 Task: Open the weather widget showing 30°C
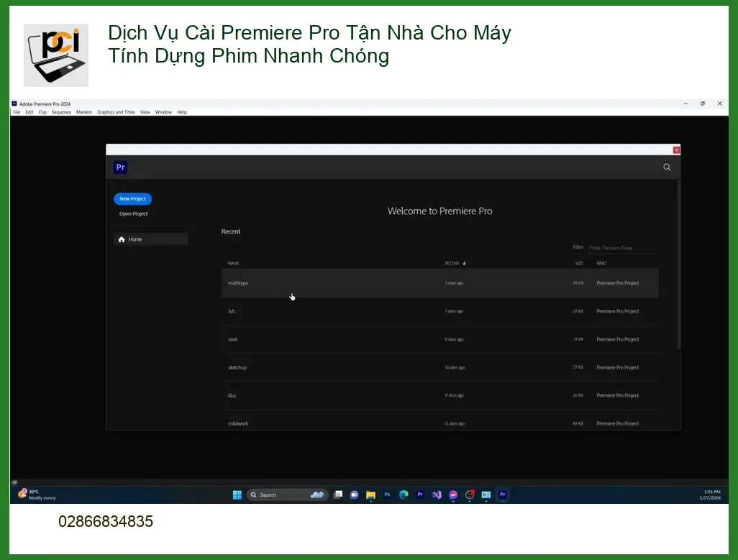pyautogui.click(x=37, y=495)
